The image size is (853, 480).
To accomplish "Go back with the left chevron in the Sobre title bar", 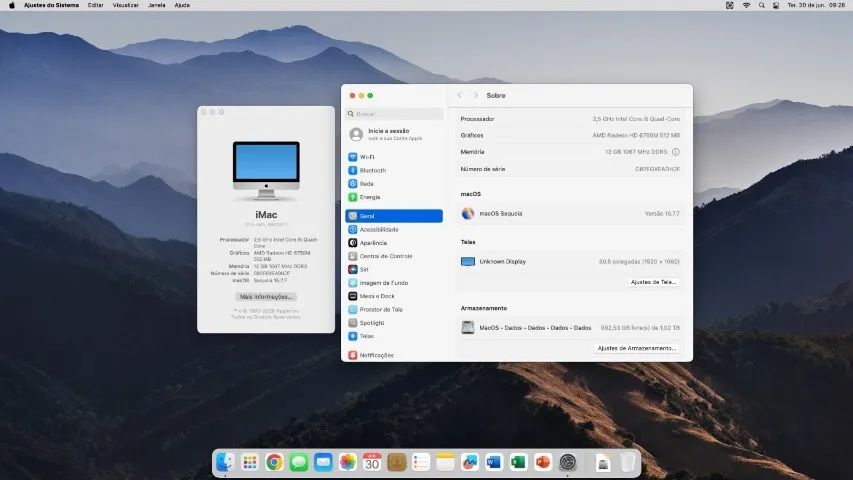I will click(x=460, y=95).
